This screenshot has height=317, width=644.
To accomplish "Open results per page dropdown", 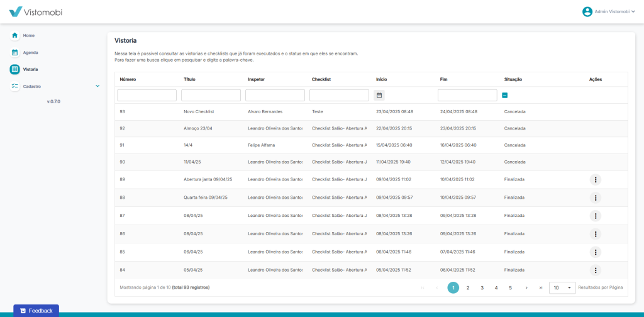I will pos(562,288).
